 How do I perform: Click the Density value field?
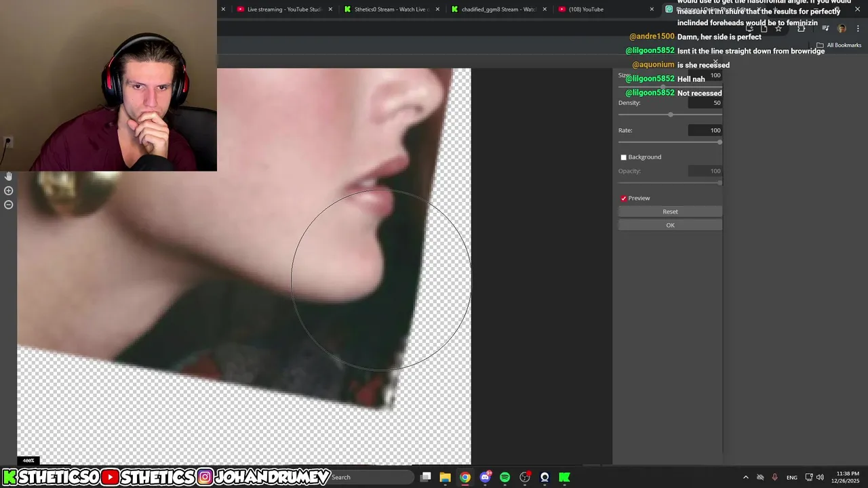705,103
